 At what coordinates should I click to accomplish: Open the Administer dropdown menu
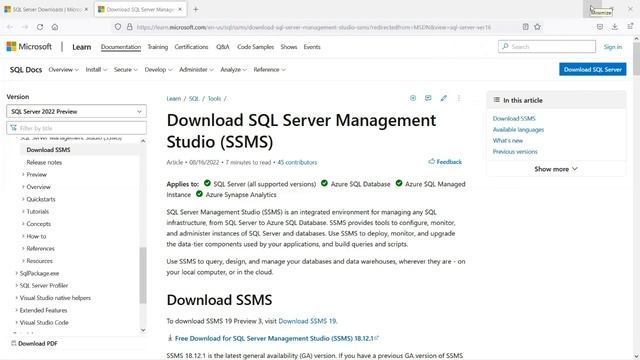click(x=196, y=70)
